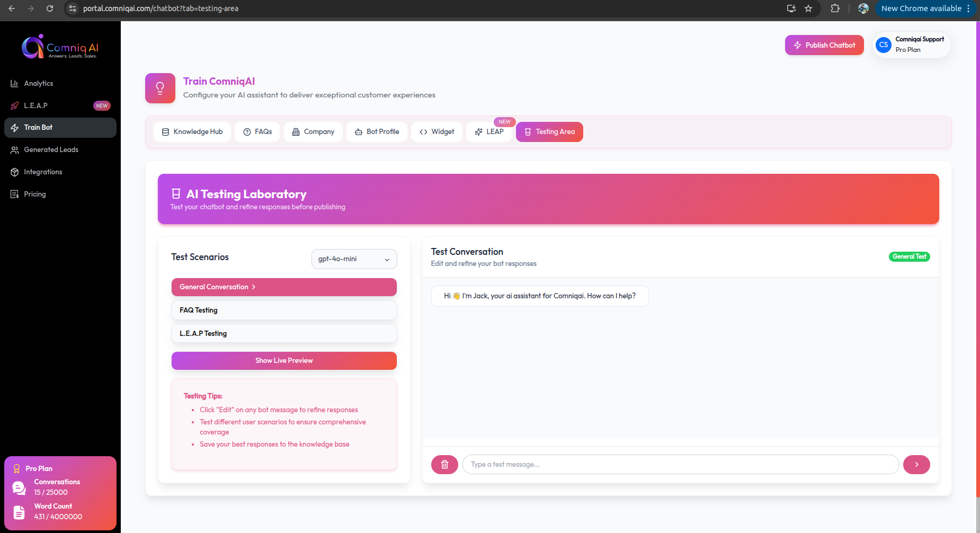Click the 431 / 4000000 word count
The height and width of the screenshot is (533, 980).
tap(58, 517)
